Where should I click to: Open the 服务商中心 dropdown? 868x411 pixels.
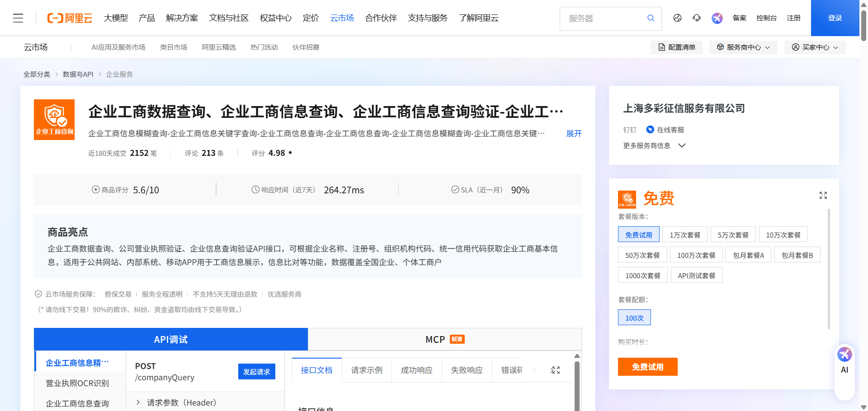[x=743, y=47]
